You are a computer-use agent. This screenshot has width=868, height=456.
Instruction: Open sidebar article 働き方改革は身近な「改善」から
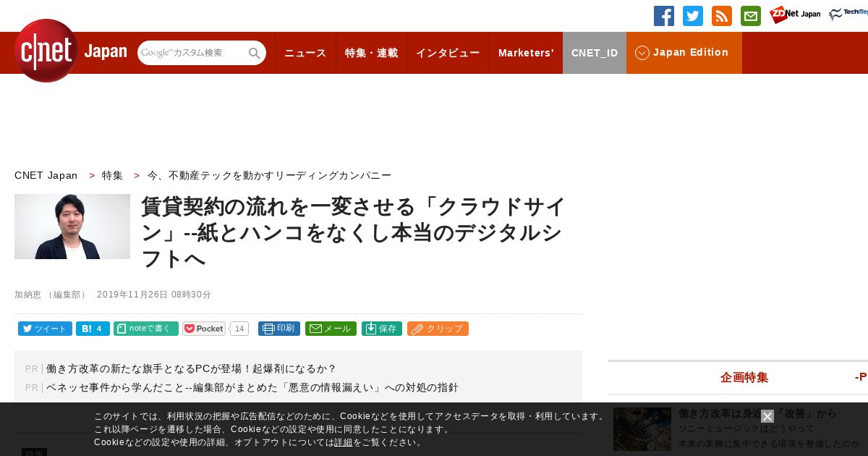(757, 413)
